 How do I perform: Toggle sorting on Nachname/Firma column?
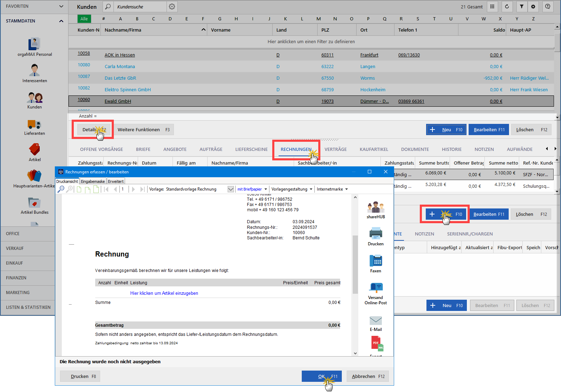coord(155,30)
